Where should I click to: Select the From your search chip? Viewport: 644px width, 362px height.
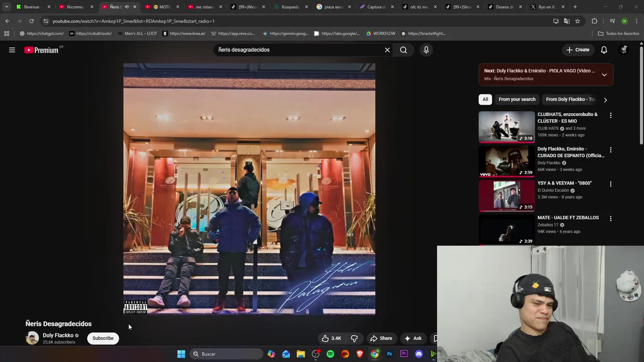[517, 99]
